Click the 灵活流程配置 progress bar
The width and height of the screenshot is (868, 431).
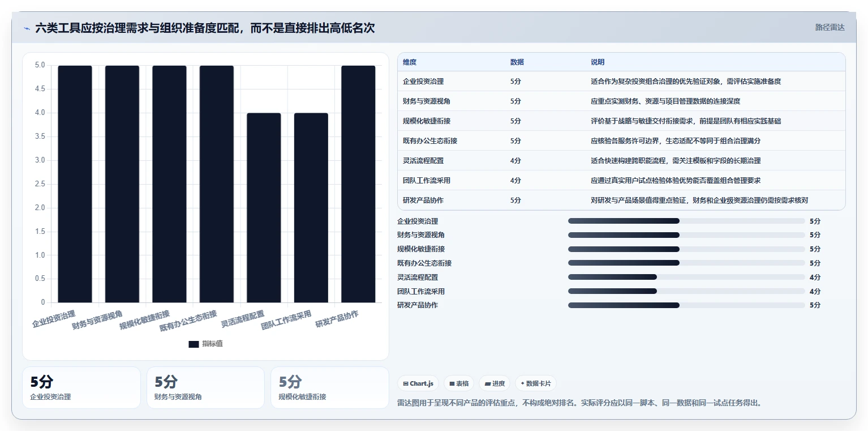686,277
